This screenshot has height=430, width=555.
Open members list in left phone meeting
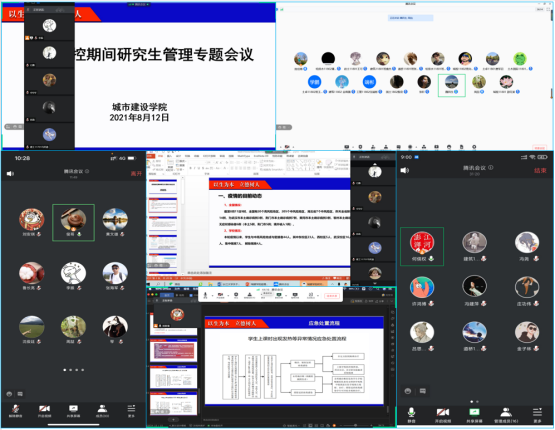[102, 411]
